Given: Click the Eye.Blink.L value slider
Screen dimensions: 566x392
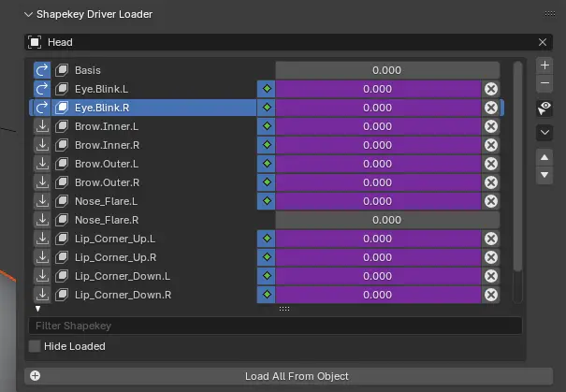Looking at the screenshot, I should (378, 89).
